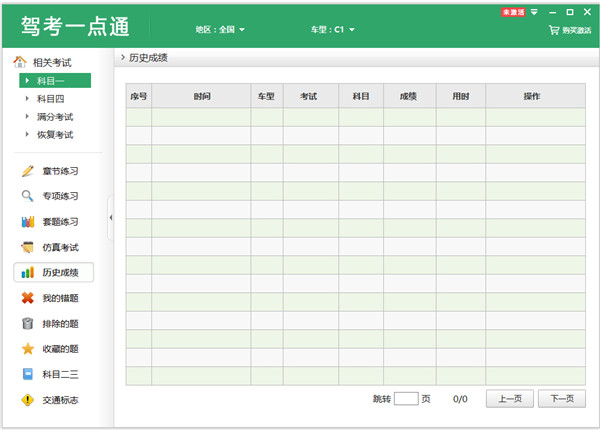Viewport: 600px width, 430px height.
Task: Click the 我的错题 red X icon
Action: tap(28, 298)
